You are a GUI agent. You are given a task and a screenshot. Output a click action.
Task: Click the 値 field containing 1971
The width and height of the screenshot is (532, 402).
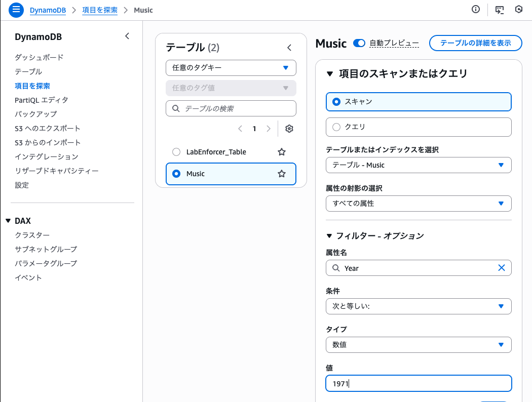coord(419,383)
